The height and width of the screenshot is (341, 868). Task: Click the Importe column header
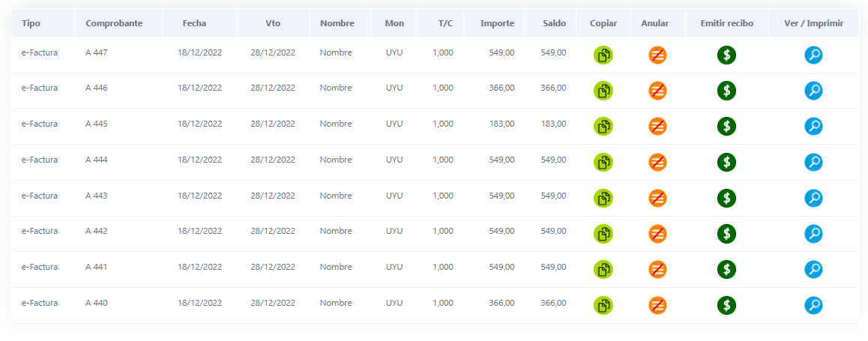click(498, 23)
